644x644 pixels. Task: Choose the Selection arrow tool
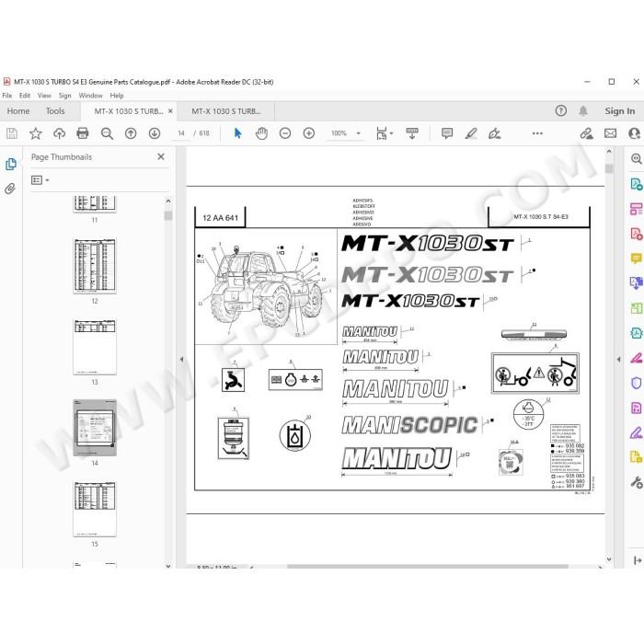[237, 133]
